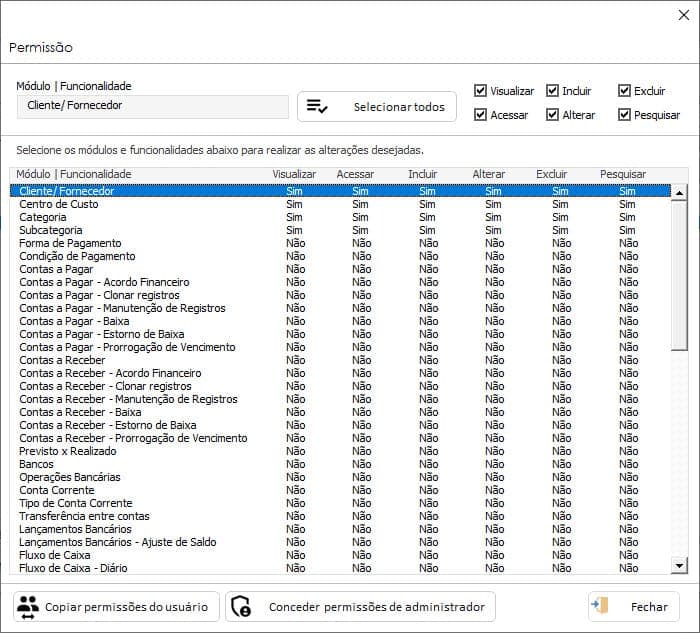Uncheck the Pesquisar checkbox
The height and width of the screenshot is (633, 700).
[x=624, y=115]
